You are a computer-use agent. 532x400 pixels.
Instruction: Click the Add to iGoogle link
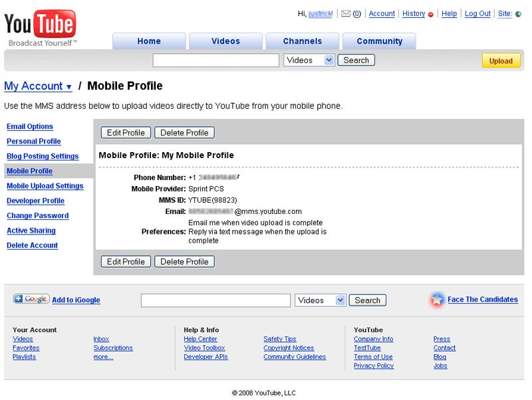point(76,300)
